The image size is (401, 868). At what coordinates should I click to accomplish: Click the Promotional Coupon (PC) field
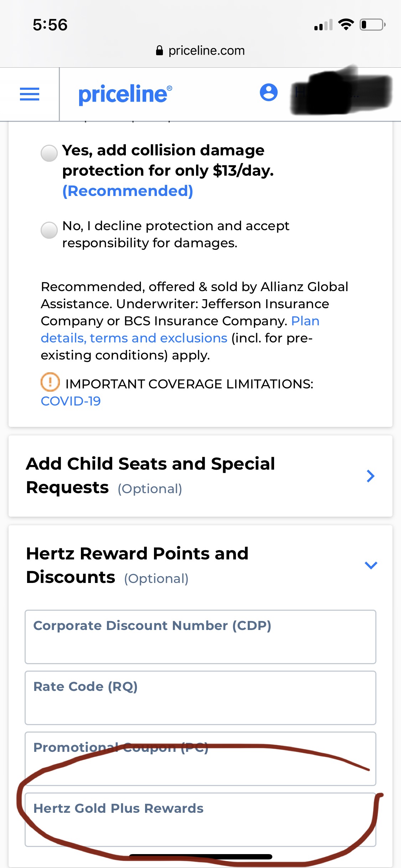(200, 759)
